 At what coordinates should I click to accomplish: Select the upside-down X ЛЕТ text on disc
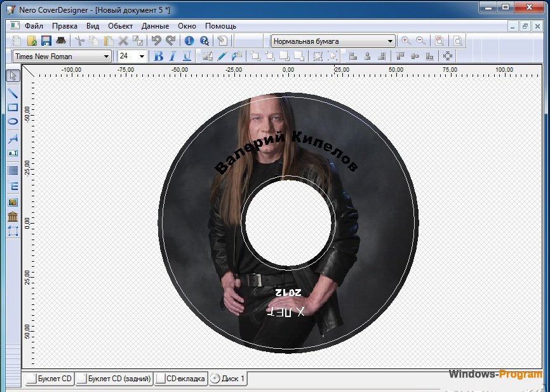(x=286, y=311)
